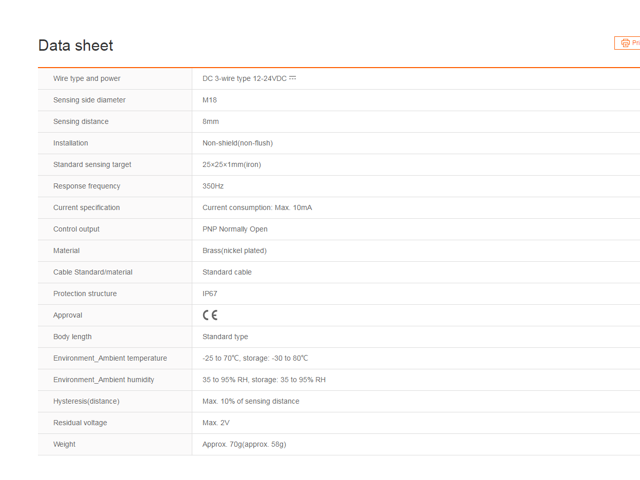The width and height of the screenshot is (640, 480).
Task: Select the Sensing side diameter label
Action: (x=89, y=100)
